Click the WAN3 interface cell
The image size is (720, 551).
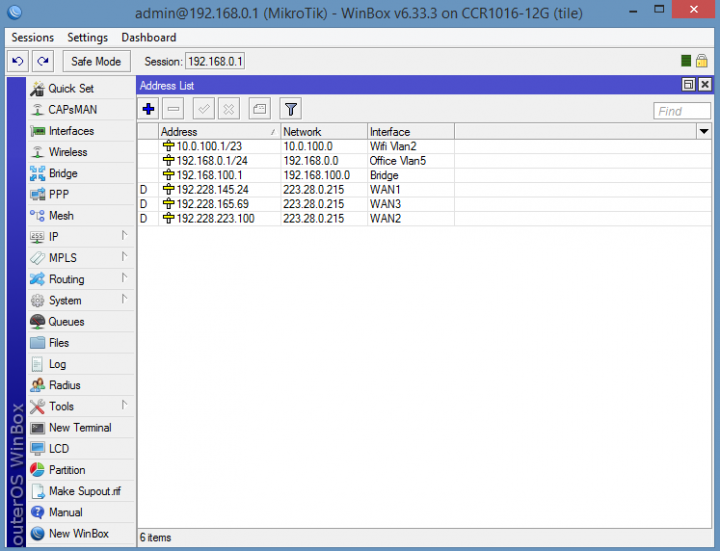coord(411,204)
